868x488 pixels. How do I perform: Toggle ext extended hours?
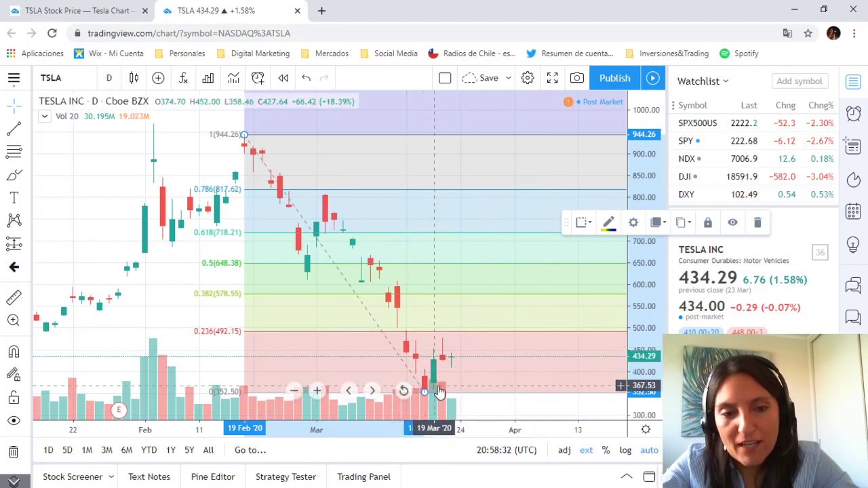point(586,450)
